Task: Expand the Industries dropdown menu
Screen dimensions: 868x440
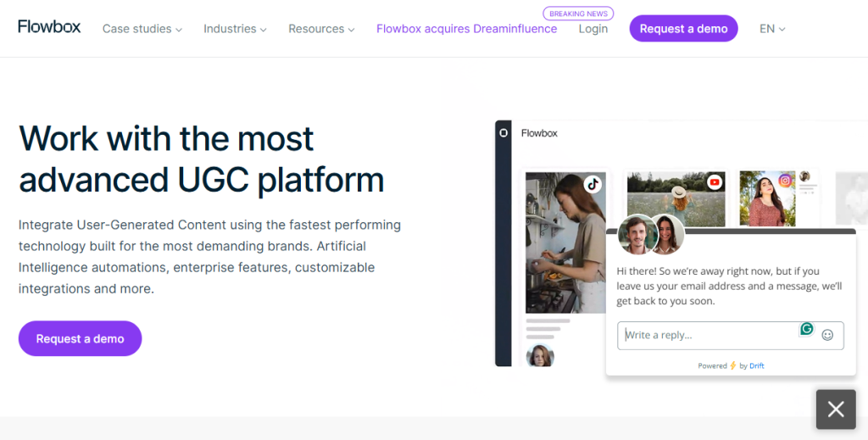Action: pos(235,29)
